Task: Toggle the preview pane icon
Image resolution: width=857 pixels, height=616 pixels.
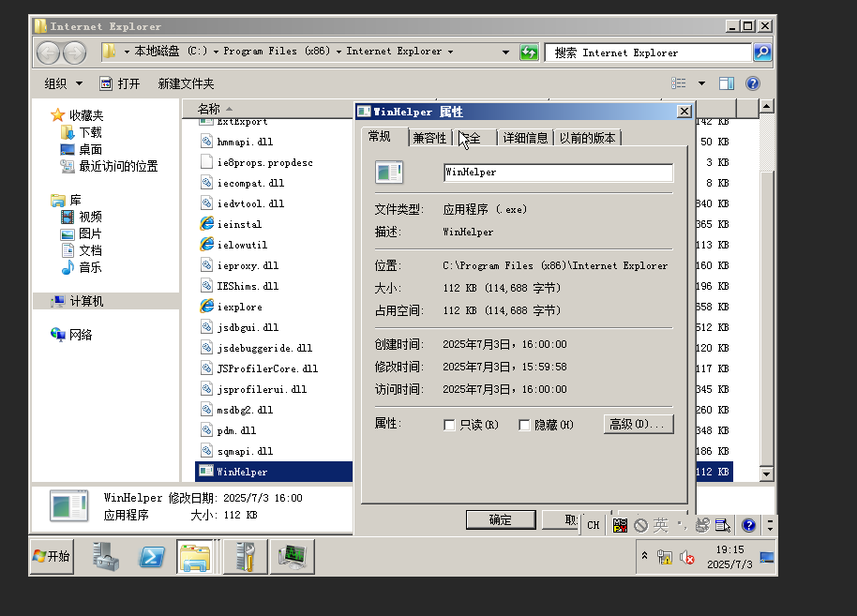Action: (727, 83)
